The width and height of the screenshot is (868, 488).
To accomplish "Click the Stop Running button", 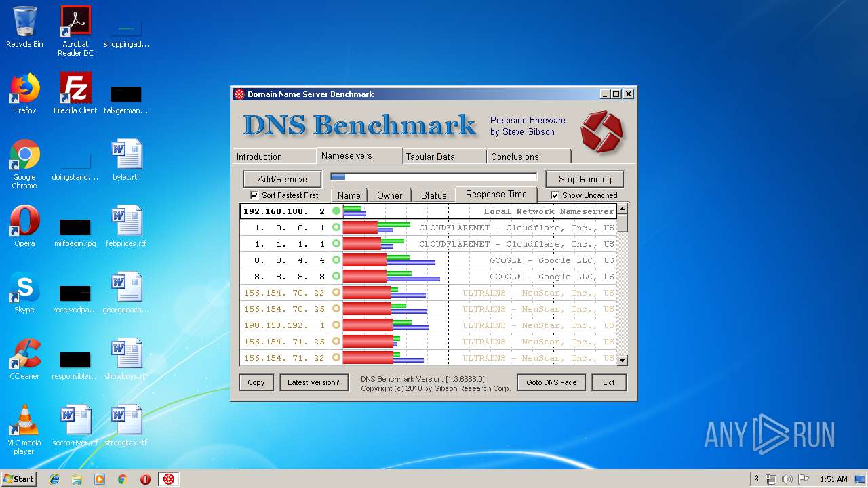I will click(585, 179).
